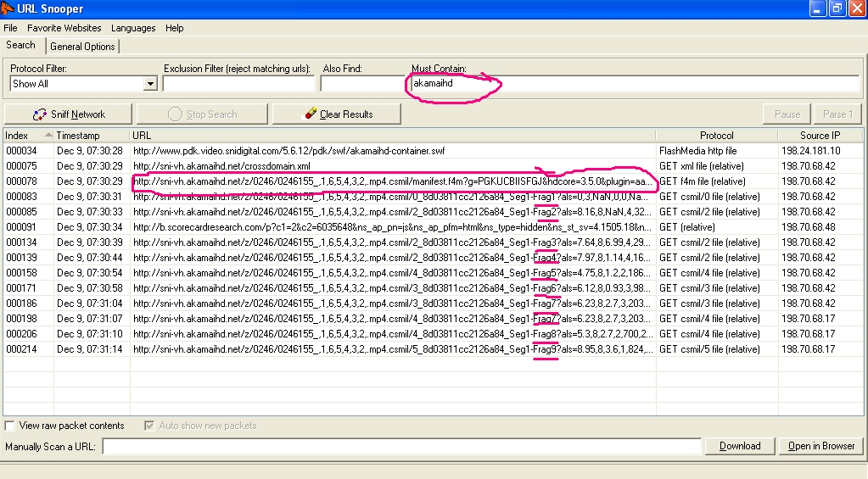Click source IP 198.70.68.48
Viewport: 868px width, 479px height.
point(809,227)
